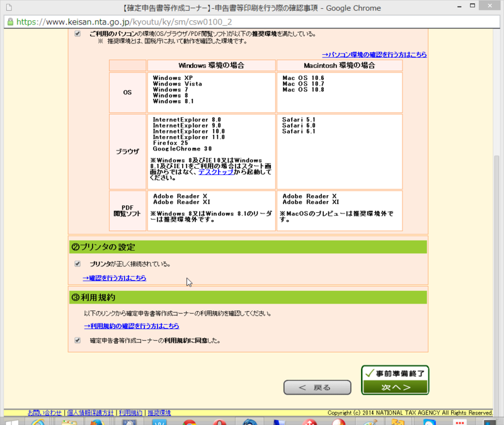Click the green padlock icon in the address bar
This screenshot has width=504, height=425.
(x=10, y=22)
